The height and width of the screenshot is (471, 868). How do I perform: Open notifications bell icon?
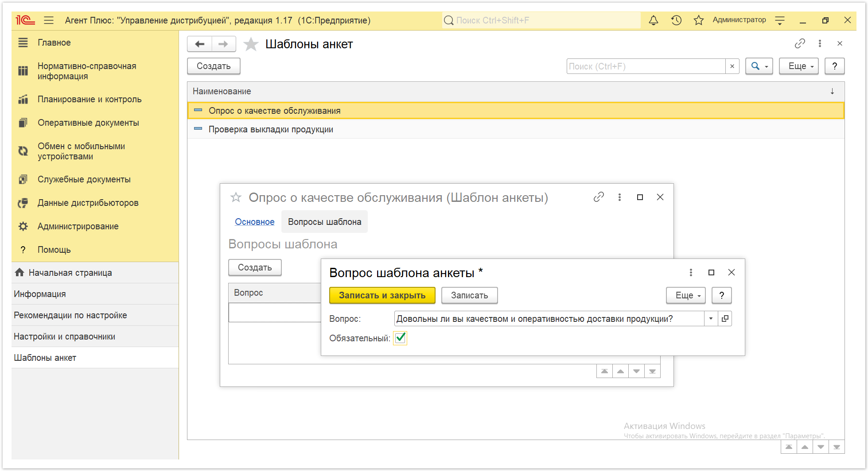[653, 20]
